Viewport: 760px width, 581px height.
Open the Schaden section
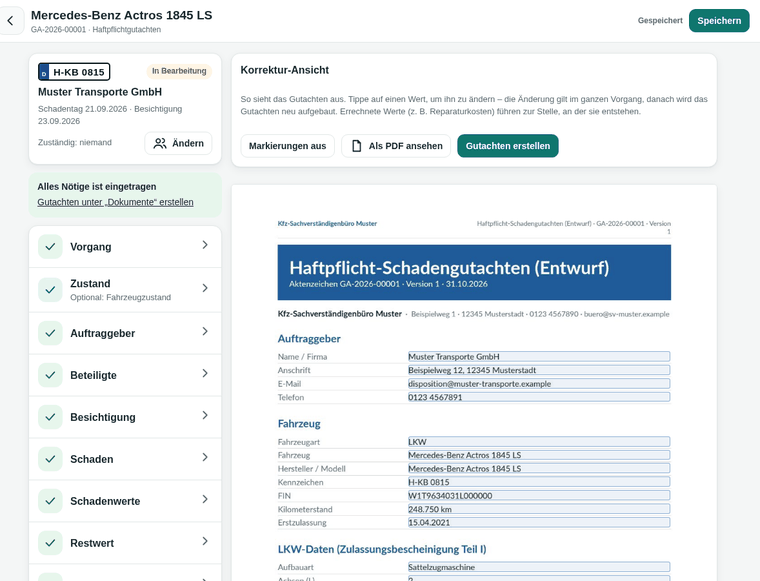coord(125,459)
